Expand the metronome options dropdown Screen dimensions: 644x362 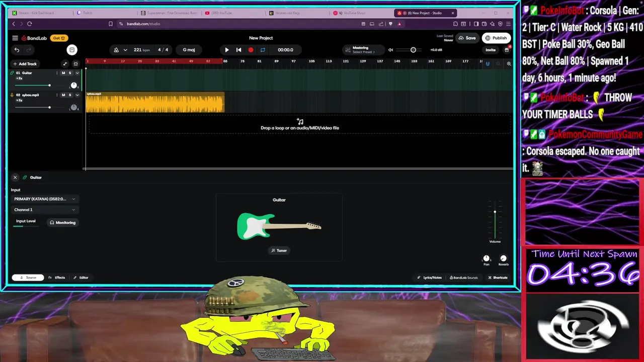coord(125,50)
